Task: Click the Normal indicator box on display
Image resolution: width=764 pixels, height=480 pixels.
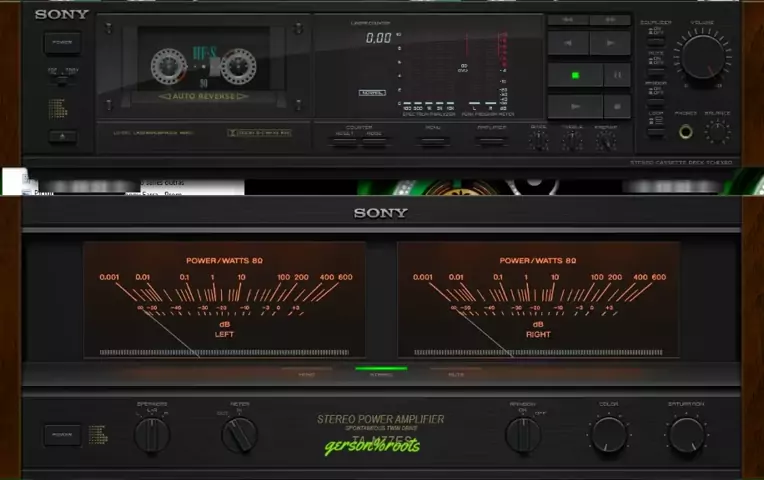Action: click(x=372, y=93)
